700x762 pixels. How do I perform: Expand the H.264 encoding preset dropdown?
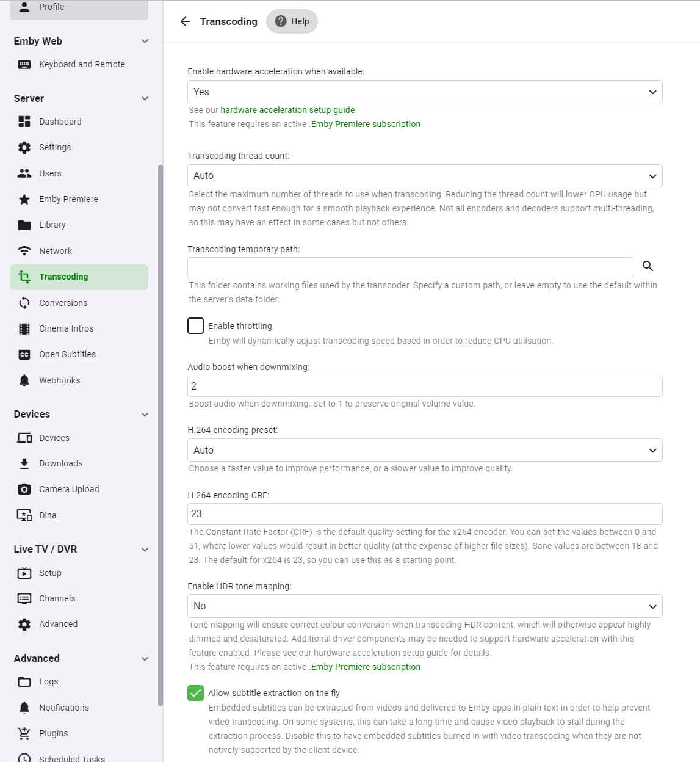pos(425,451)
